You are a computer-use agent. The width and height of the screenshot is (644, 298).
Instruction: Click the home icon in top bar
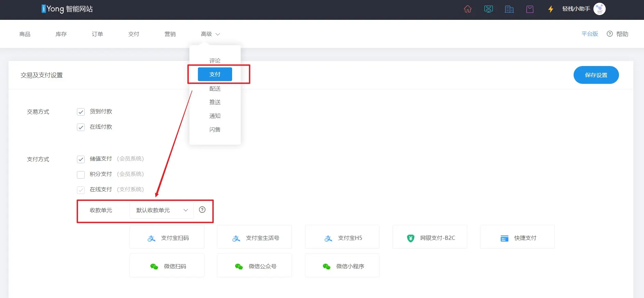[468, 9]
